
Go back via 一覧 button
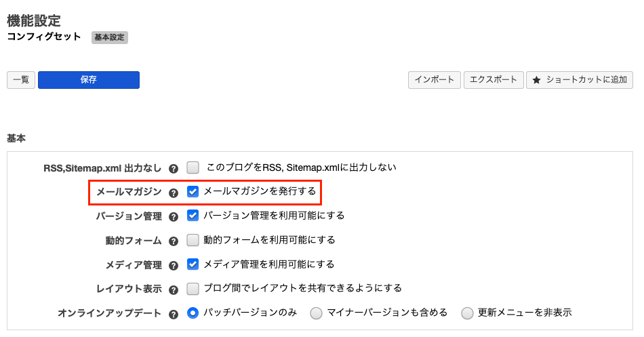pos(21,80)
